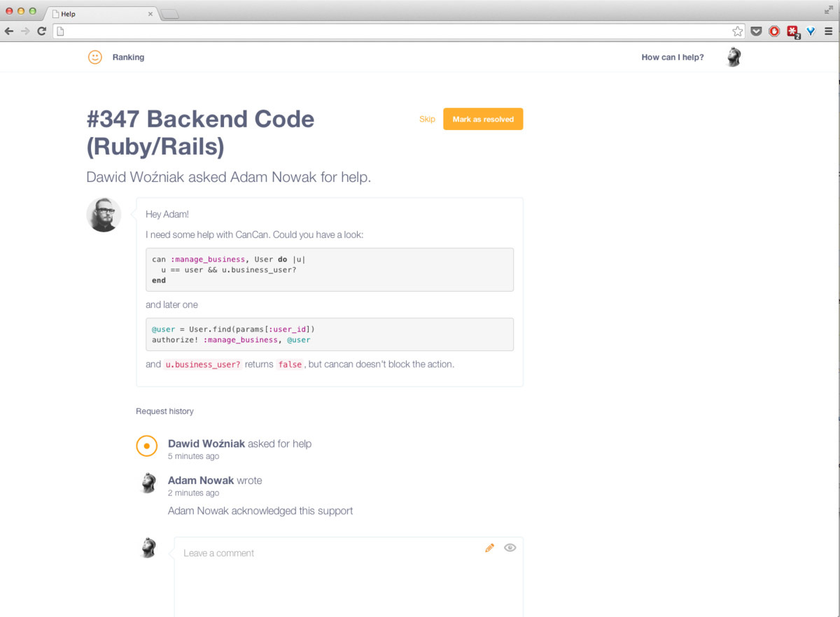Image resolution: width=840 pixels, height=617 pixels.
Task: Open the Chrome hamburger menu
Action: [829, 31]
